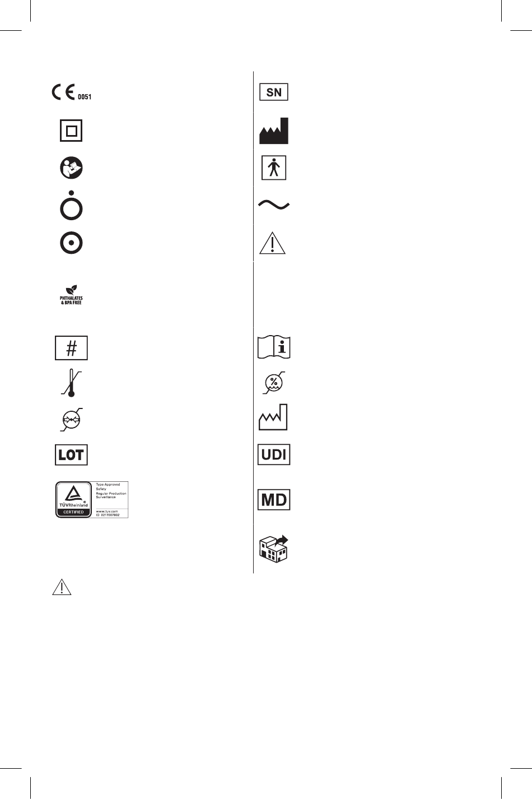The width and height of the screenshot is (532, 799).
Task: Click the atmospheric pressure limitation symbol
Action: point(71,420)
